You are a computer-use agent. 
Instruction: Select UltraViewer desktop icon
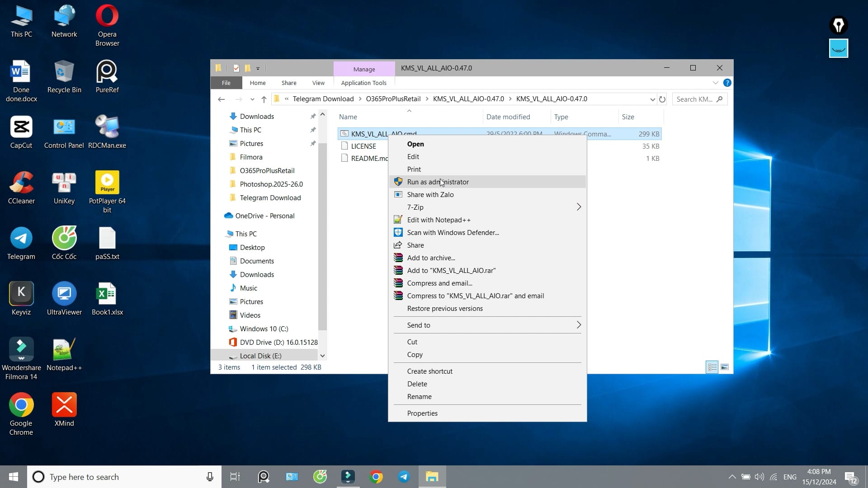point(64,299)
